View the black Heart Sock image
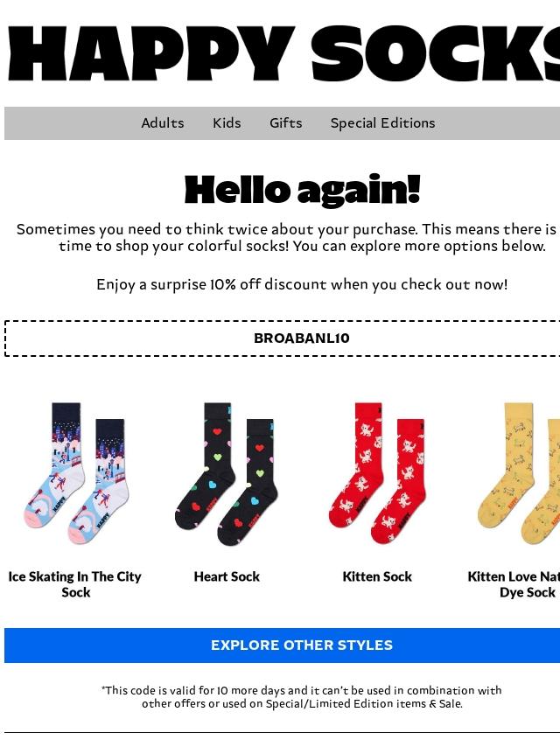 coord(227,473)
